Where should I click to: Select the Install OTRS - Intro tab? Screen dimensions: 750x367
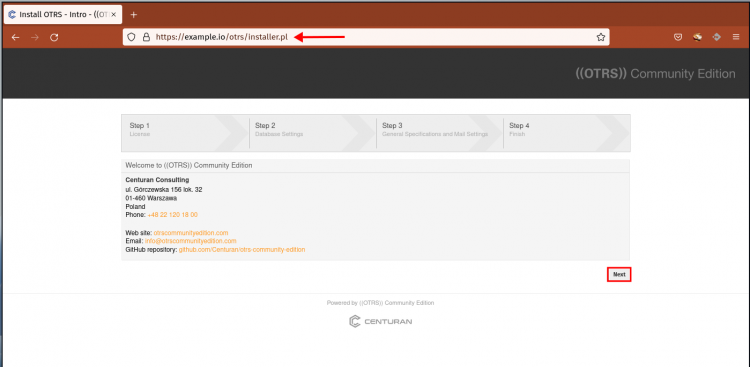[x=63, y=14]
